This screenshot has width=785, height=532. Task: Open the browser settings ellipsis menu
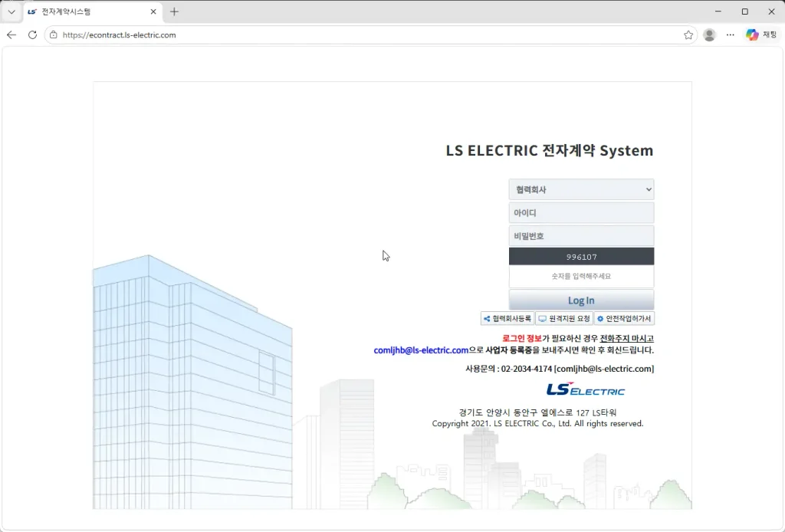pos(731,35)
